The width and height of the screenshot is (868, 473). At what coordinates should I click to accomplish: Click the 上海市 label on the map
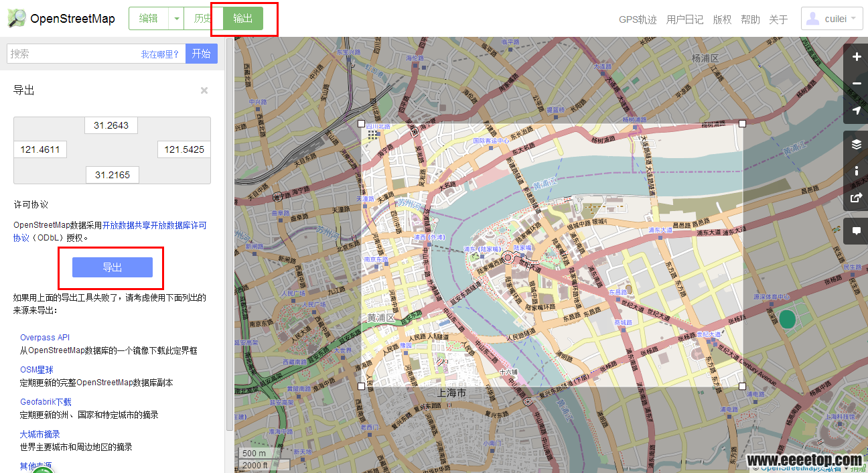[451, 393]
